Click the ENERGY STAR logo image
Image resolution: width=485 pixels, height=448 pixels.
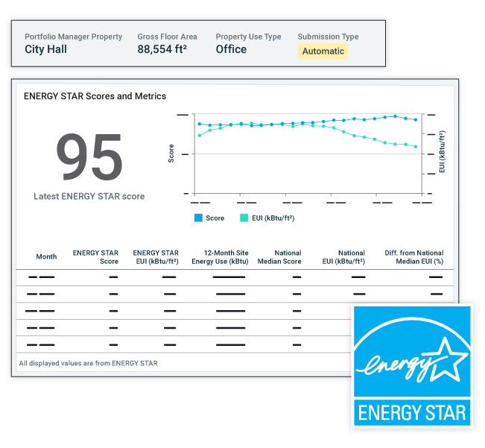[x=412, y=366]
